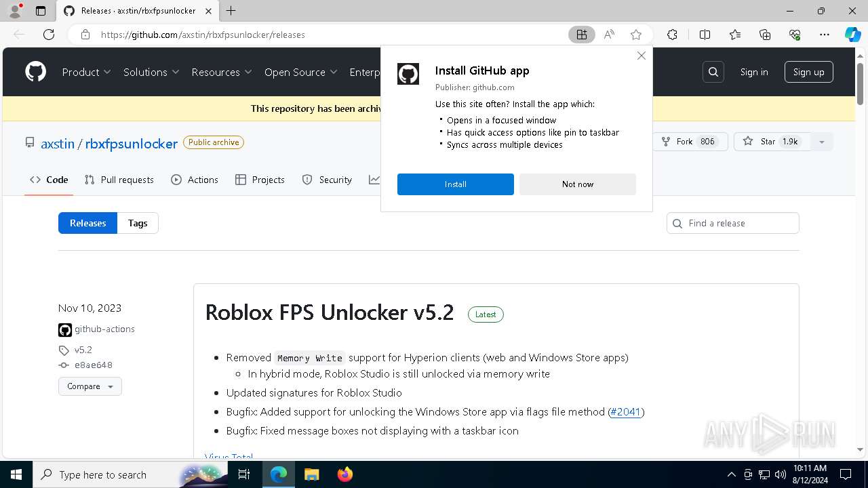868x488 pixels.
Task: Open Edge Settings and more menu
Action: pos(825,35)
